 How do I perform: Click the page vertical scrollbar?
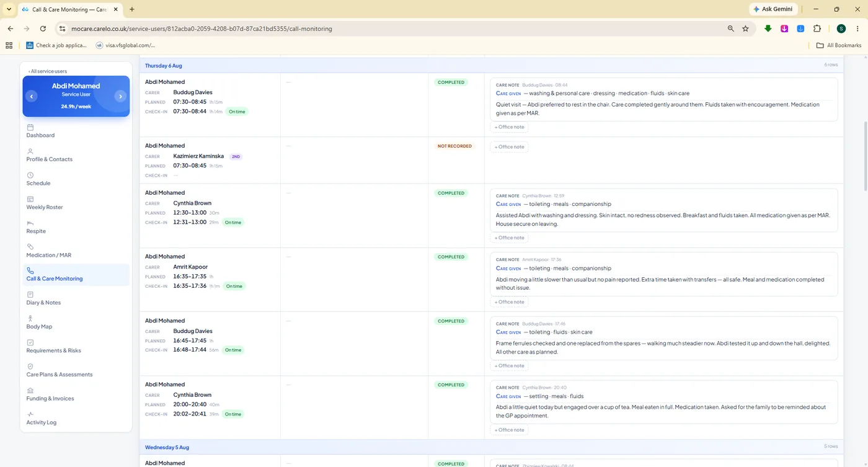[x=865, y=155]
